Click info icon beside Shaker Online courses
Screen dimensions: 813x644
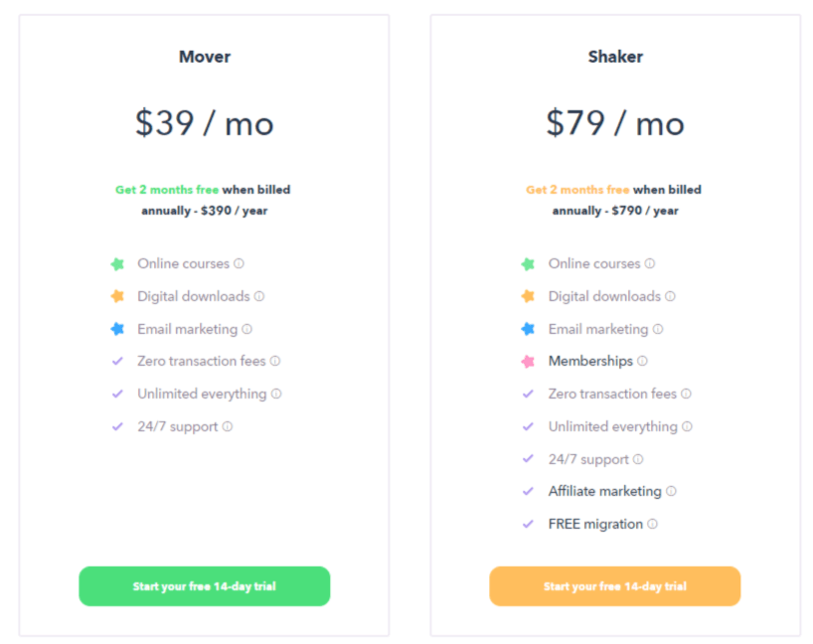tap(650, 263)
